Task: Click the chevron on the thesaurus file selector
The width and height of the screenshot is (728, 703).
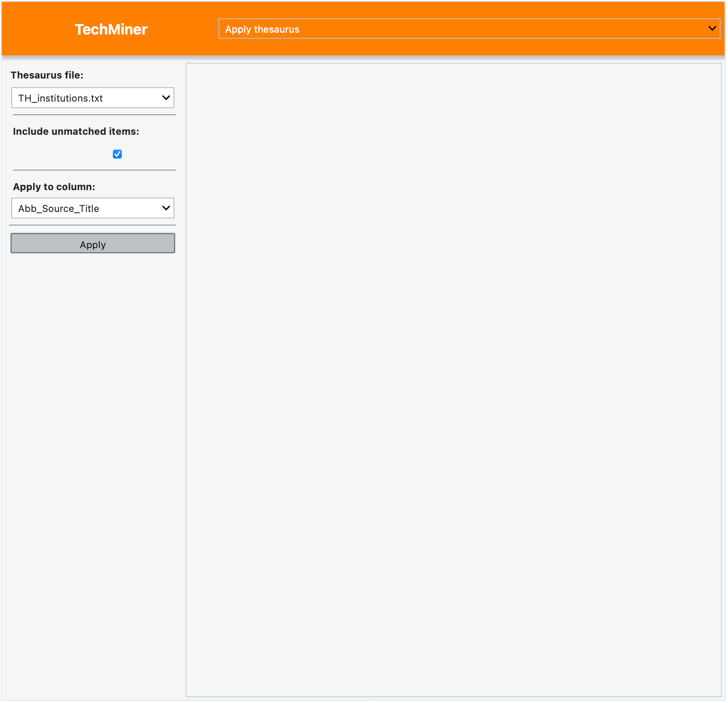Action: point(166,98)
